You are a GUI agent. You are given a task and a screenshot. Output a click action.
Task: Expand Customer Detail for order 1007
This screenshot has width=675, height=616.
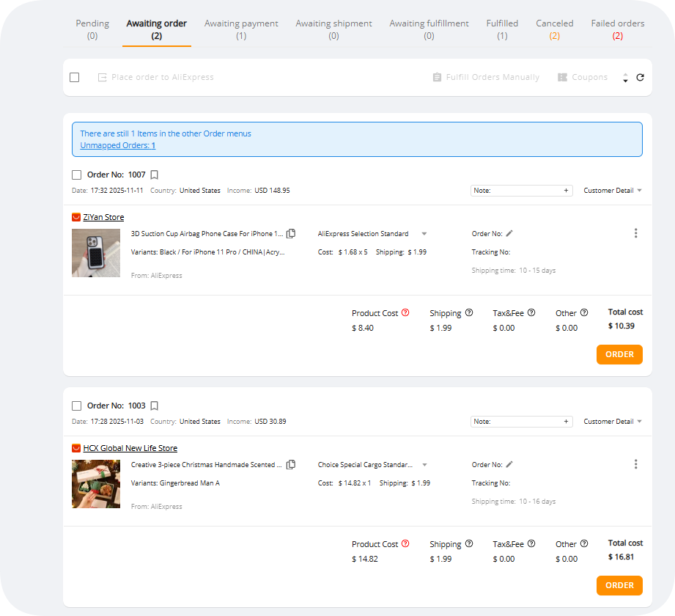pos(613,191)
